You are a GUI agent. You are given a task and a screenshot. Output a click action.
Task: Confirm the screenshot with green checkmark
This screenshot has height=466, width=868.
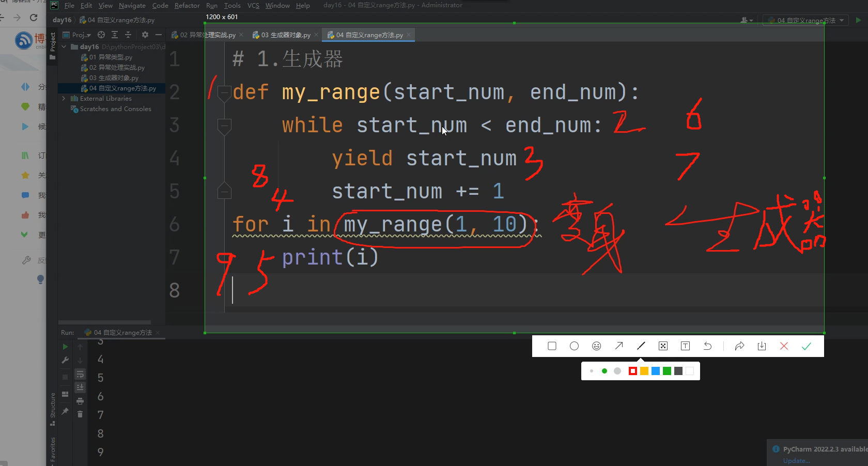[806, 346]
